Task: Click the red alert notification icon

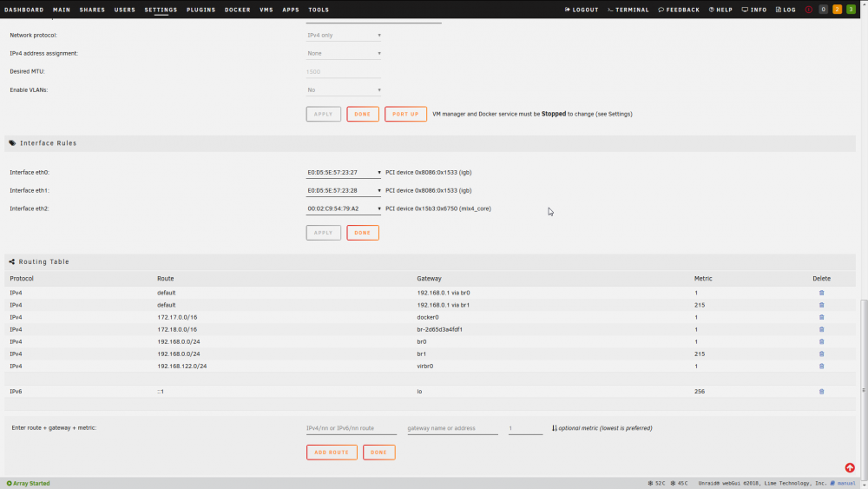Action: tap(809, 10)
